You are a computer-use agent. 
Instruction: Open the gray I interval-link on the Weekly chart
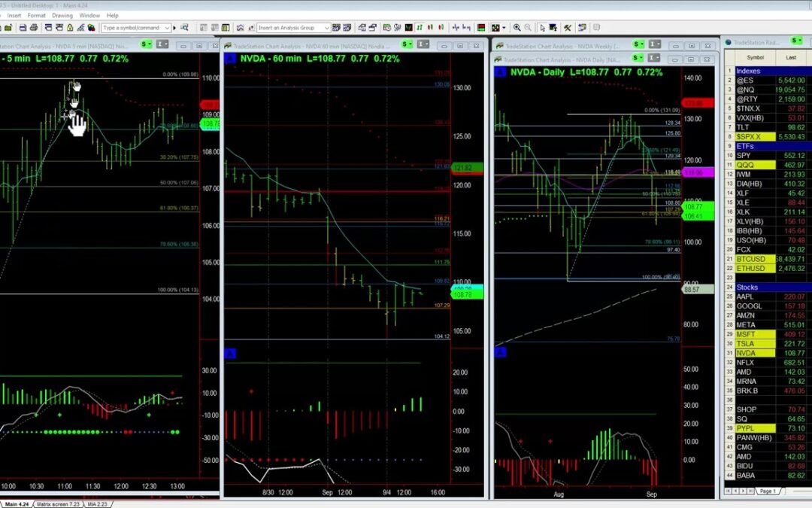pyautogui.click(x=655, y=44)
